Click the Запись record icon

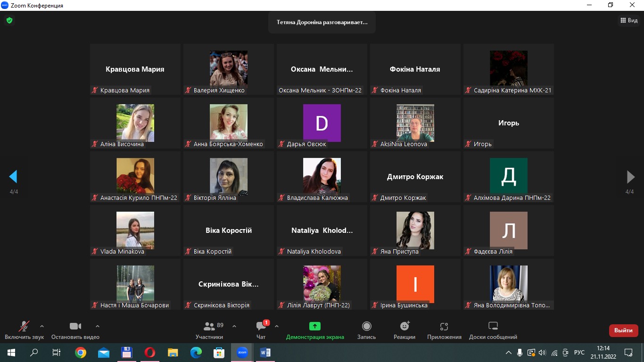(x=366, y=326)
